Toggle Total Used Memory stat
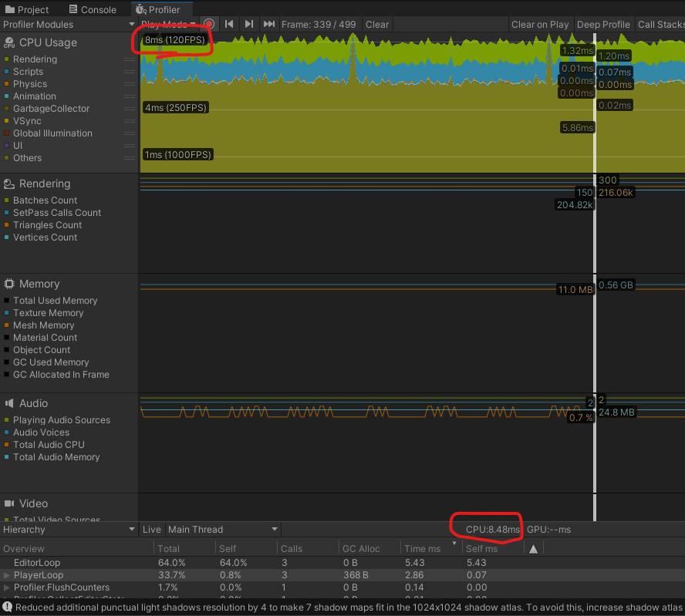Image resolution: width=685 pixels, height=616 pixels. tap(6, 301)
